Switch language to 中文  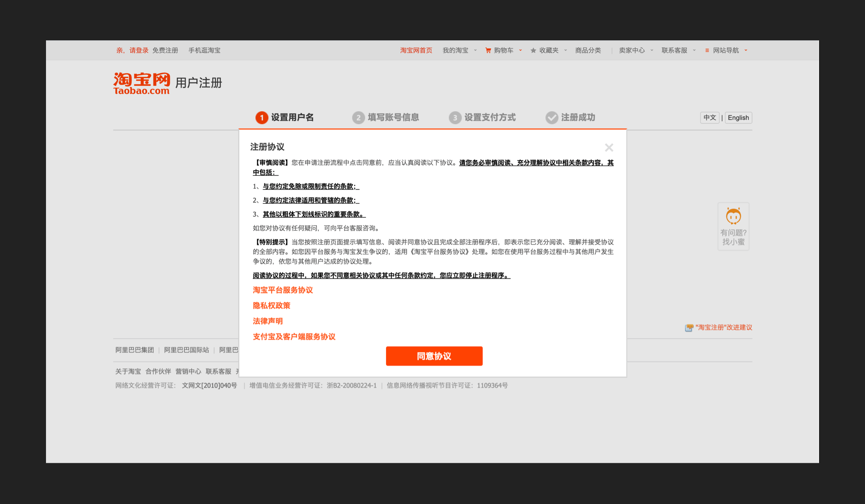click(x=710, y=118)
